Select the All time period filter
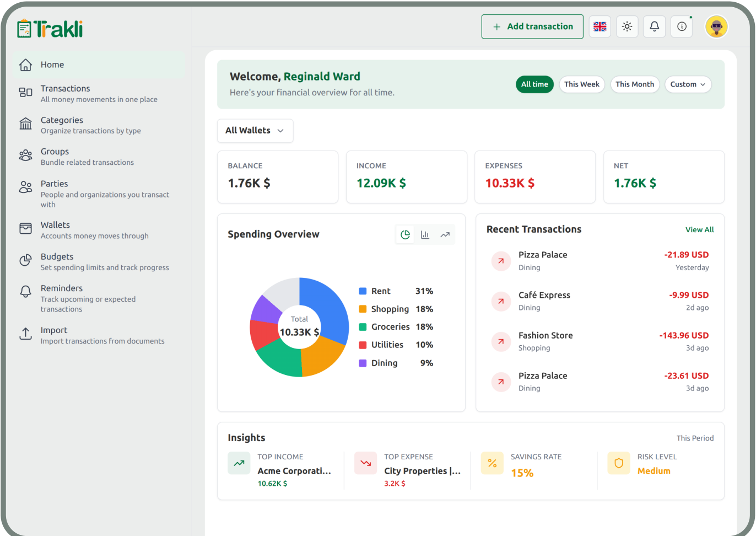Screen dimensions: 756x536 click(534, 84)
